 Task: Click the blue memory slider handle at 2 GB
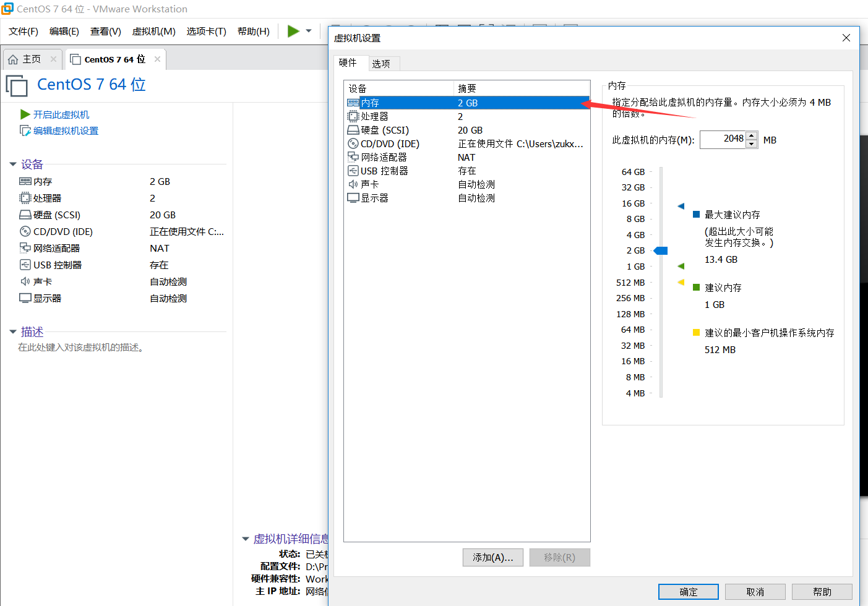661,250
